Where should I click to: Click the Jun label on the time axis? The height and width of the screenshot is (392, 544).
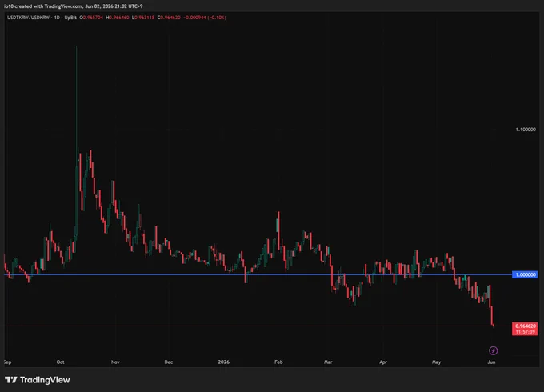click(x=491, y=362)
